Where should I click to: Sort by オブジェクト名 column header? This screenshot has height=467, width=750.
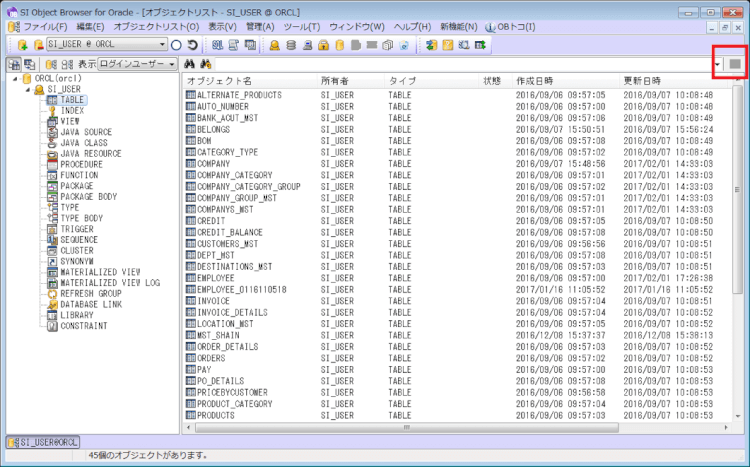coord(249,81)
